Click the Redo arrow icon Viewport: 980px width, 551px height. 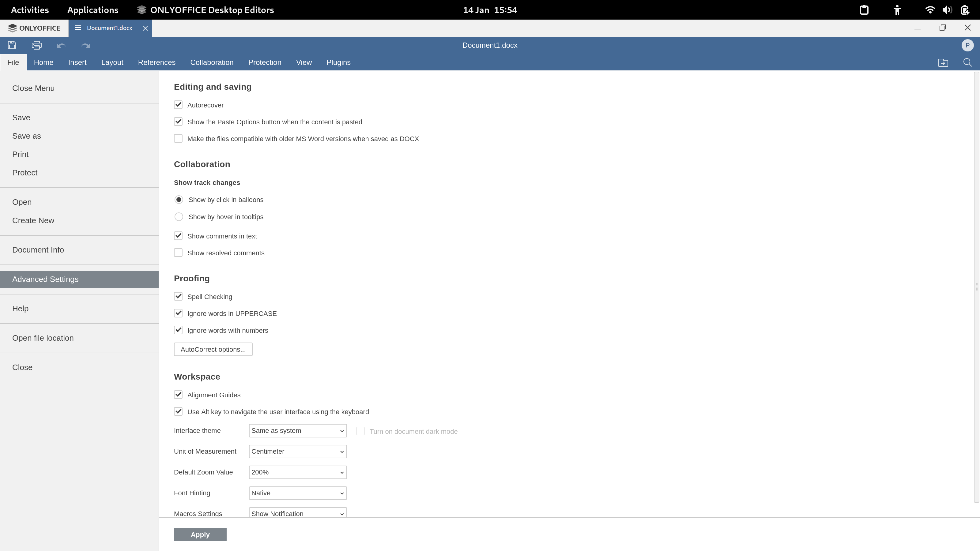[86, 46]
